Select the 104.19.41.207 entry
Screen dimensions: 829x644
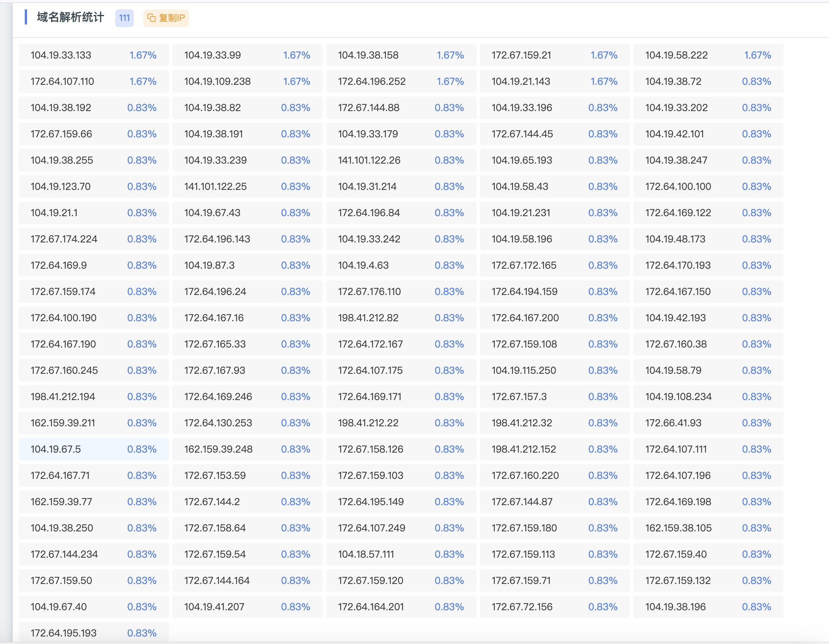(x=247, y=607)
